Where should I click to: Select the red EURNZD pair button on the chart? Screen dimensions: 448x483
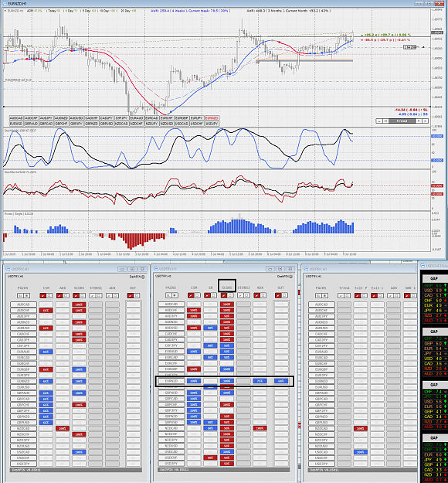point(212,118)
